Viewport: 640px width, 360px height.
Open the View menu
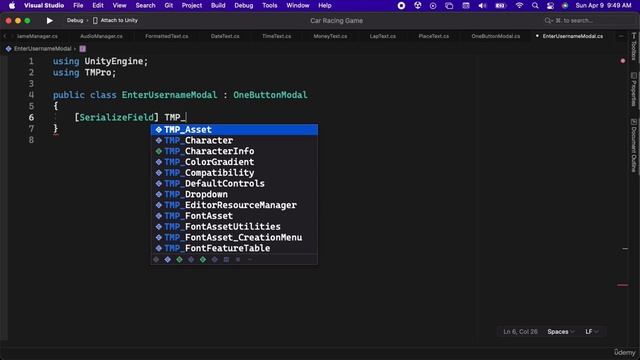point(119,5)
